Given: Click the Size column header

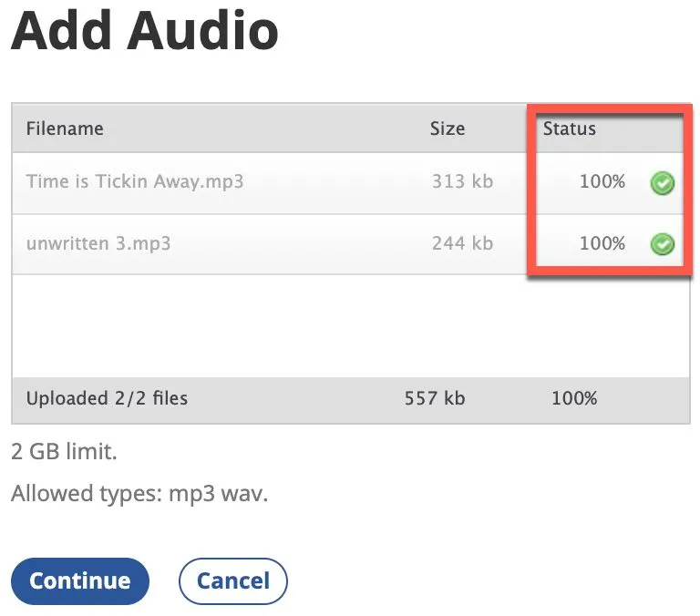Looking at the screenshot, I should tap(447, 128).
